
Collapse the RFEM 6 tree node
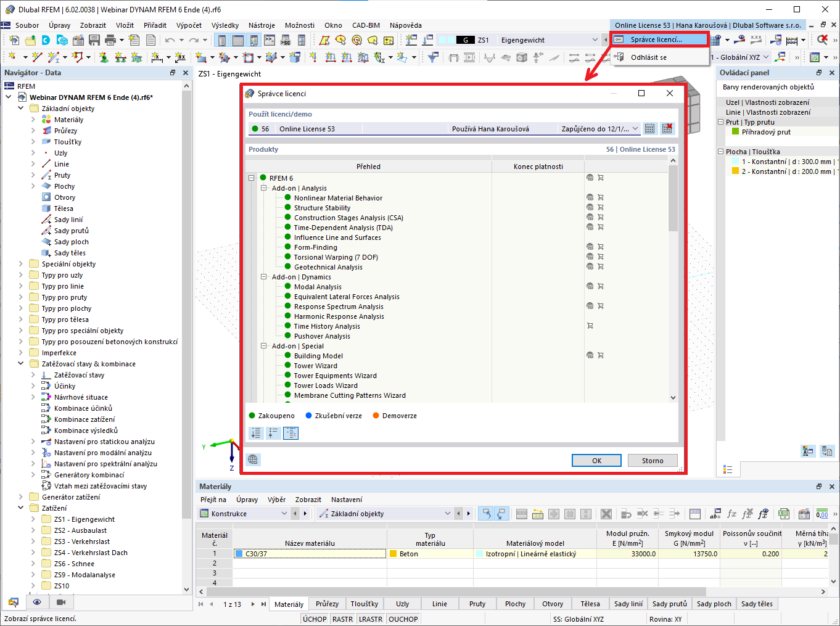[252, 178]
